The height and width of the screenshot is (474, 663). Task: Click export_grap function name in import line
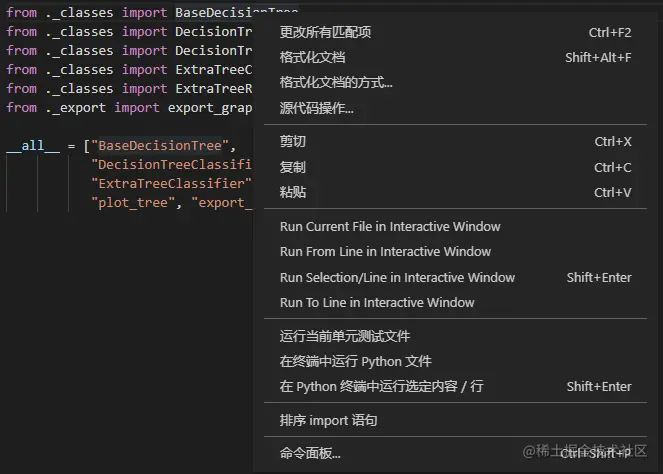210,108
